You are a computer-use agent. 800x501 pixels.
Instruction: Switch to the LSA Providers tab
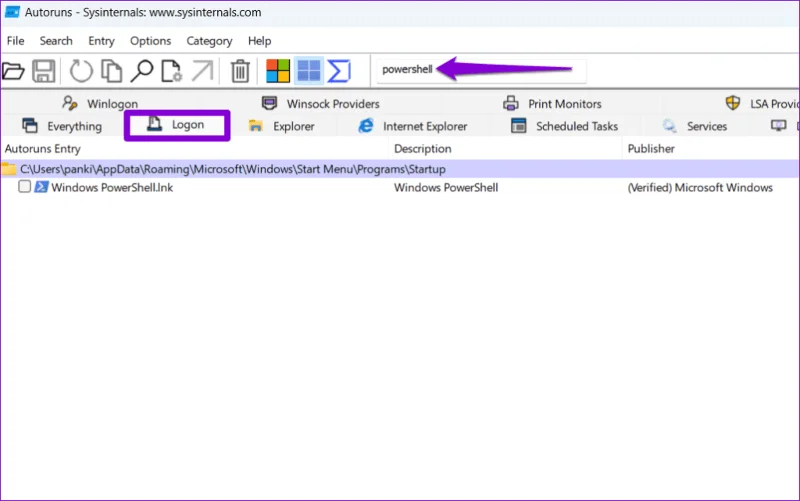coord(762,104)
